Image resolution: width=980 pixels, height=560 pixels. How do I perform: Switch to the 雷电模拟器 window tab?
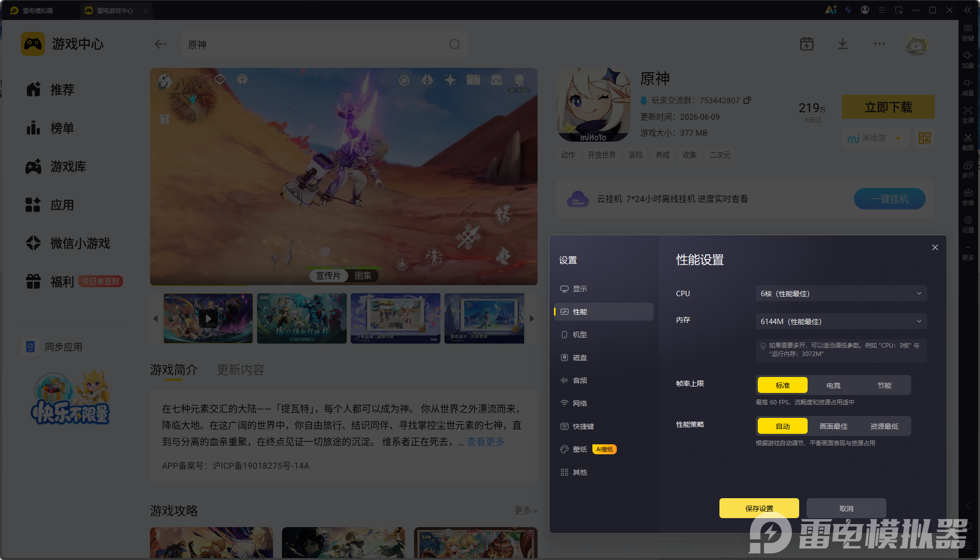(x=38, y=10)
